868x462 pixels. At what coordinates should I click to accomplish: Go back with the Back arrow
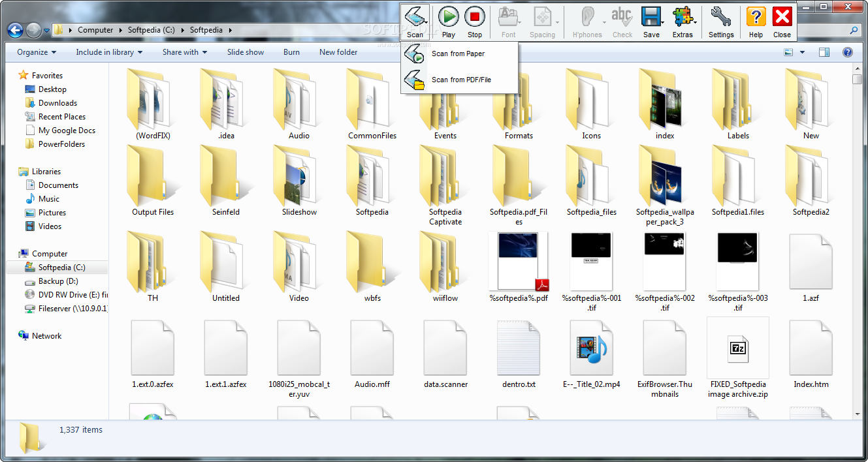tap(16, 29)
